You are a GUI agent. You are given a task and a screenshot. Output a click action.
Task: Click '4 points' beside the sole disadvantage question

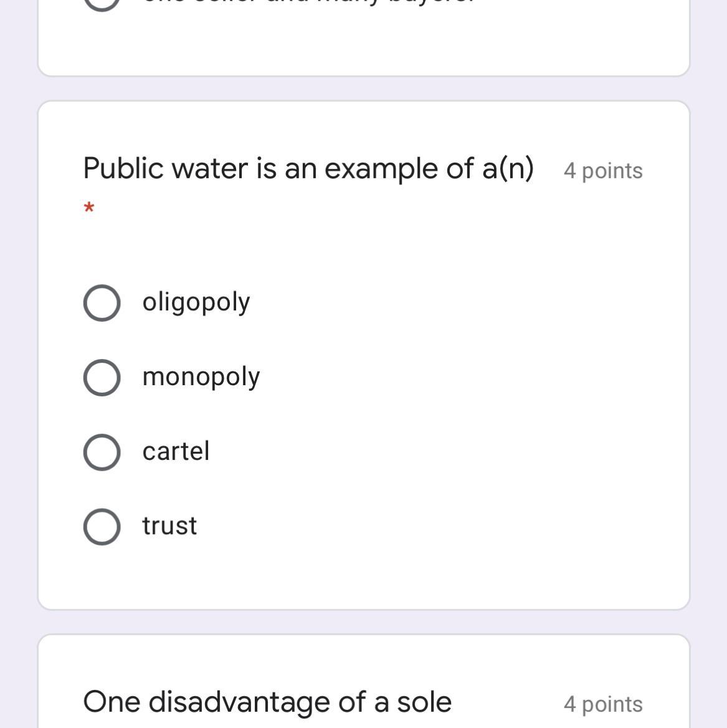[602, 704]
